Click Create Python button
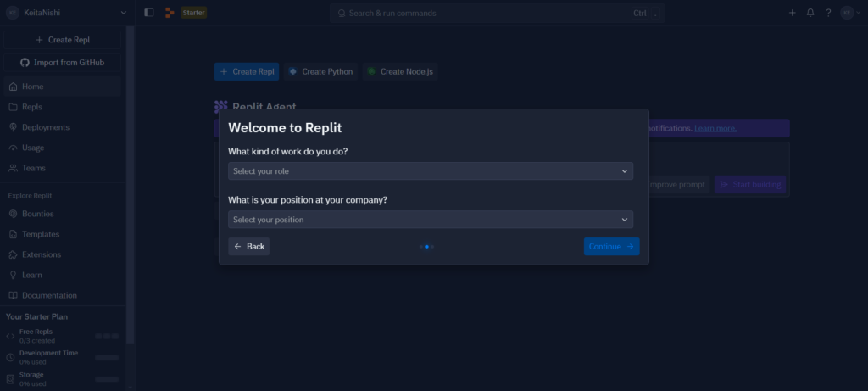The height and width of the screenshot is (391, 868). click(x=320, y=71)
